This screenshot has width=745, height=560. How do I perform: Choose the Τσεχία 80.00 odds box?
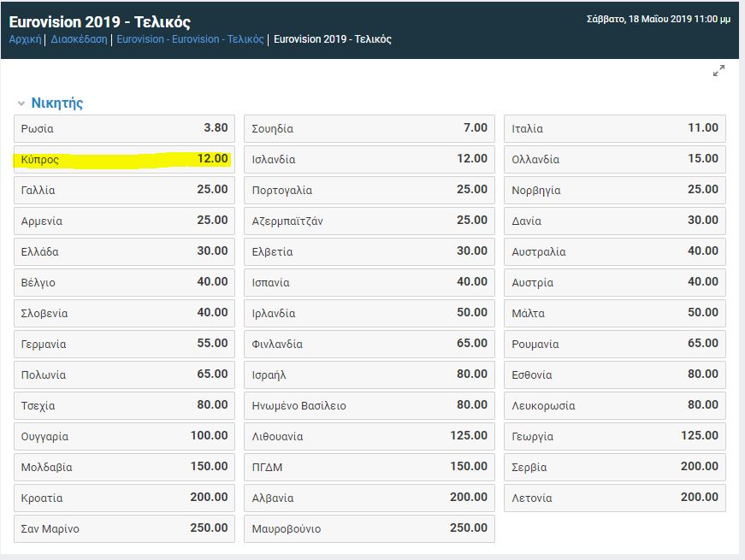[x=125, y=406]
